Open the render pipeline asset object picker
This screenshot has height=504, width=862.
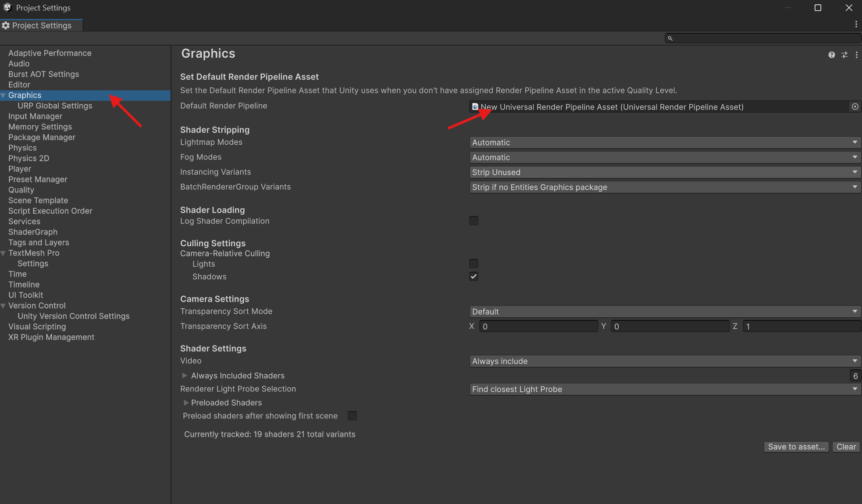coord(855,106)
